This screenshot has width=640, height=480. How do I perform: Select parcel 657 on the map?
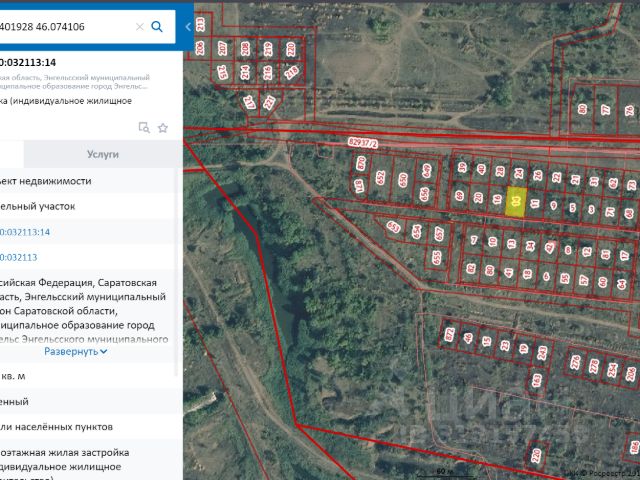[x=439, y=233]
